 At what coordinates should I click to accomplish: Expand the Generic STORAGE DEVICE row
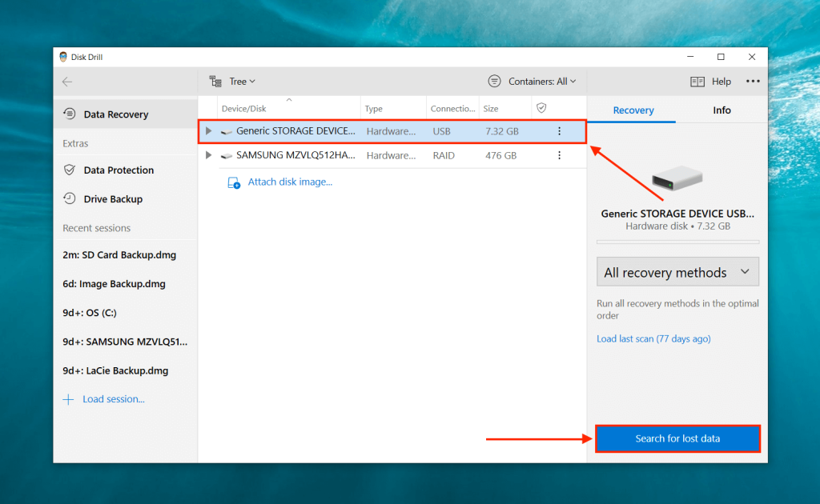click(x=208, y=130)
